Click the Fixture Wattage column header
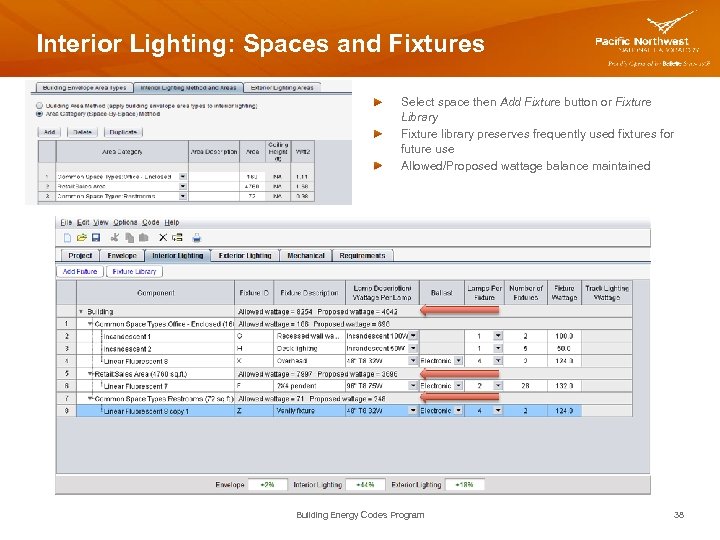The width and height of the screenshot is (720, 540). coord(564,292)
